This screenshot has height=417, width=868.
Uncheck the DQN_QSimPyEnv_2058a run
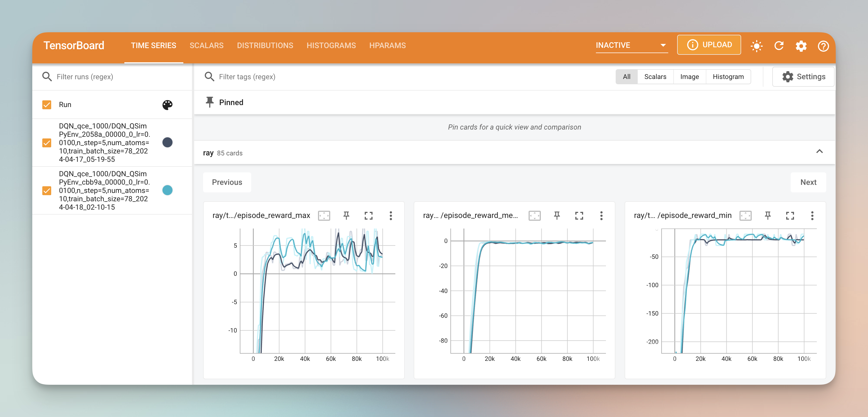coord(47,143)
